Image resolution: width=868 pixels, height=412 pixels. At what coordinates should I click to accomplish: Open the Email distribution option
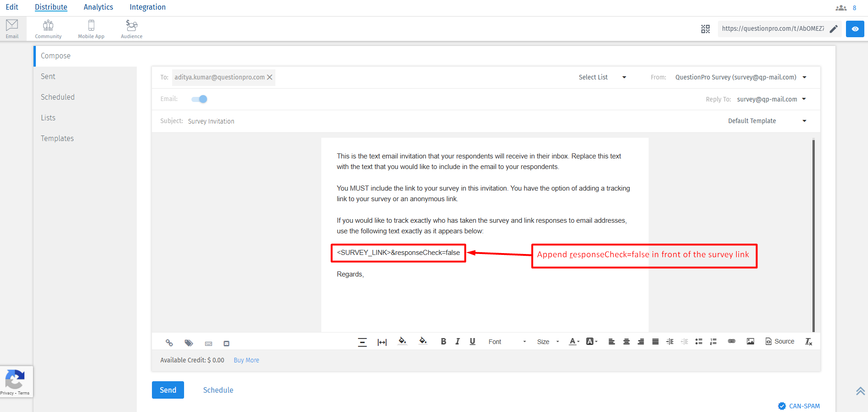[x=12, y=29]
